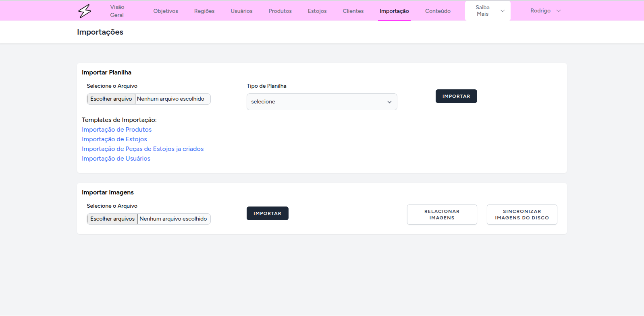Viewport: 644px width, 316px height.
Task: Go to the Clientes page
Action: point(353,11)
